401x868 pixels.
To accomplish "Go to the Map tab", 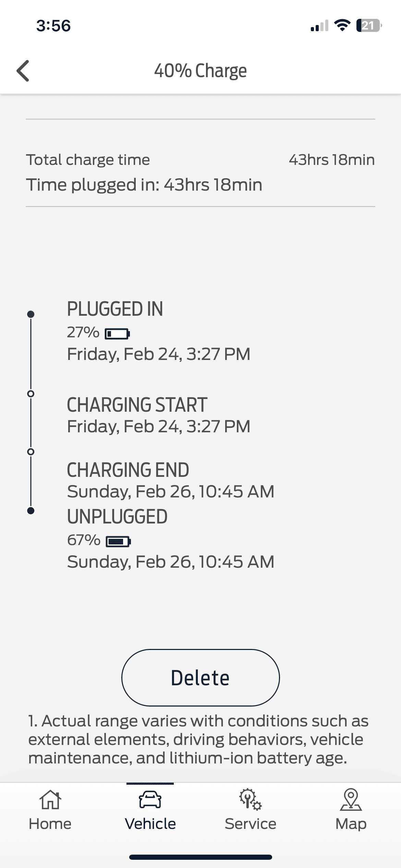I will 351,809.
